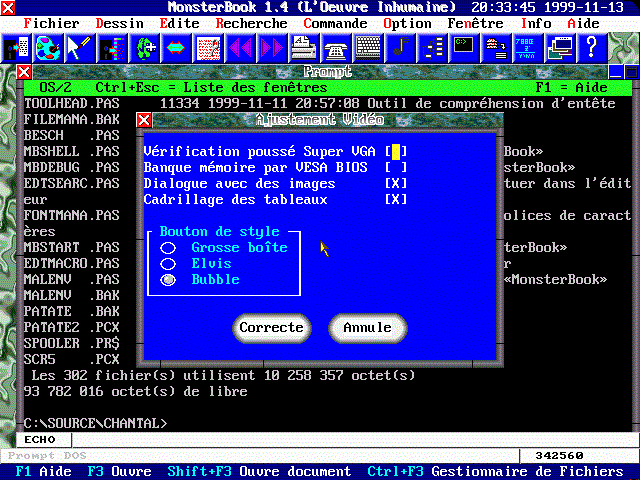Toggle Vérification poussé Super VGA checkbox
640x480 pixels.
[x=396, y=152]
